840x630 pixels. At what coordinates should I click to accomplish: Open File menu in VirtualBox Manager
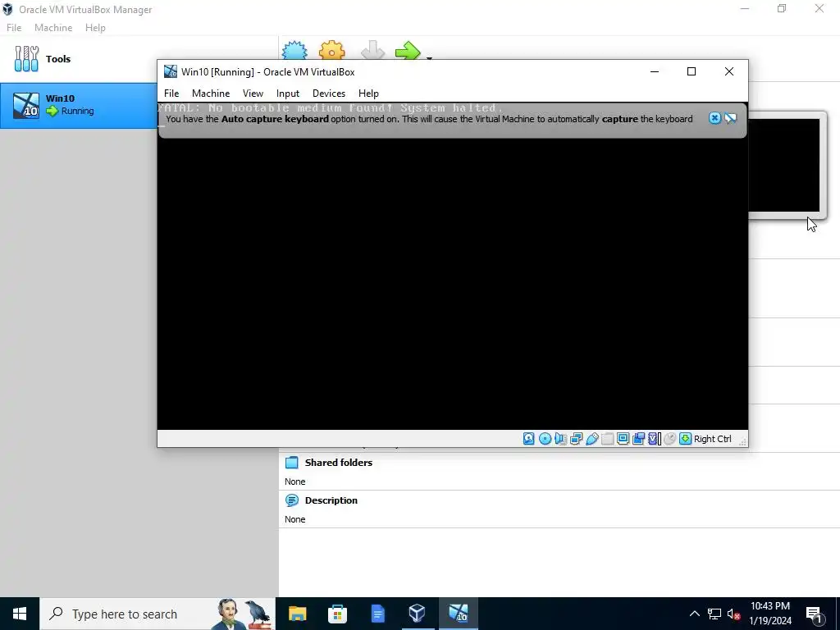(14, 28)
